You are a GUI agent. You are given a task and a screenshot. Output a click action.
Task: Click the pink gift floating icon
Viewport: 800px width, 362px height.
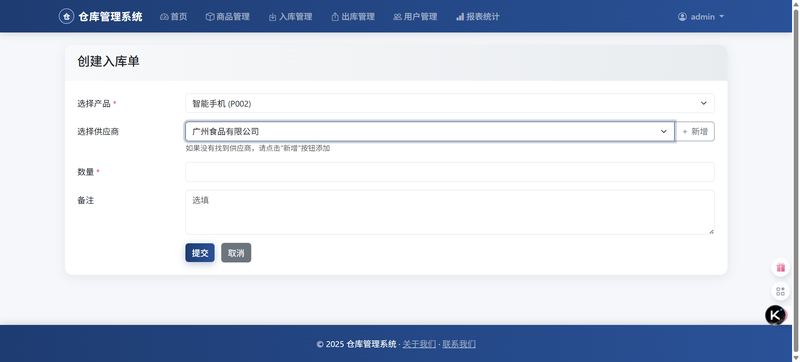tap(780, 267)
